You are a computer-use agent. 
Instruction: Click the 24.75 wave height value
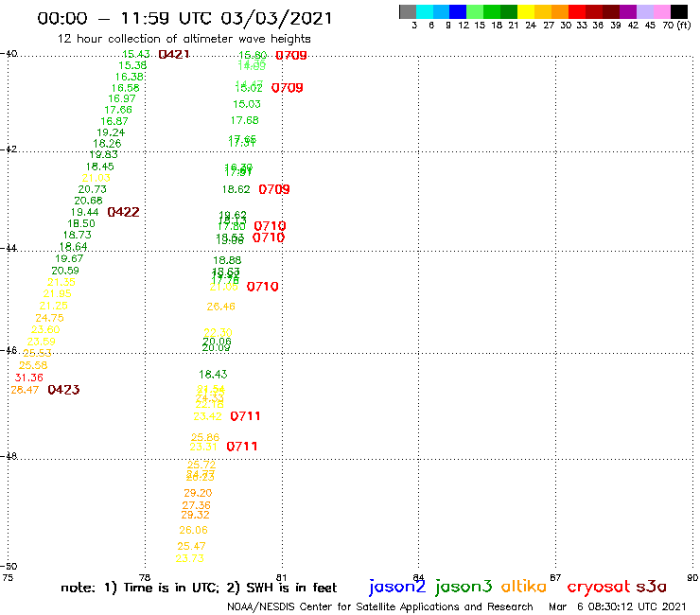(49, 318)
